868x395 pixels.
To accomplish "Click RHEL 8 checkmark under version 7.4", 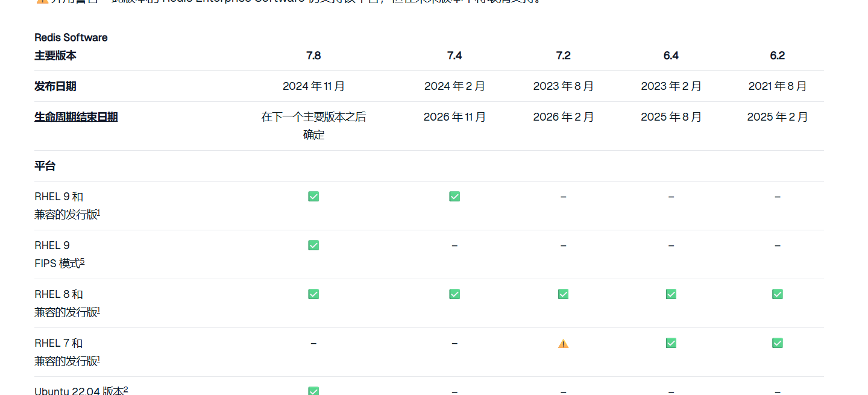I will (x=454, y=294).
